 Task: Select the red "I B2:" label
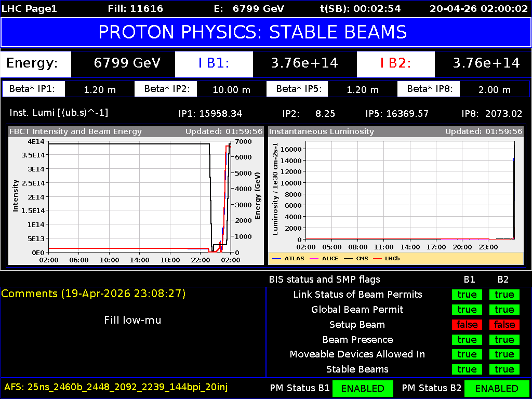tap(395, 63)
